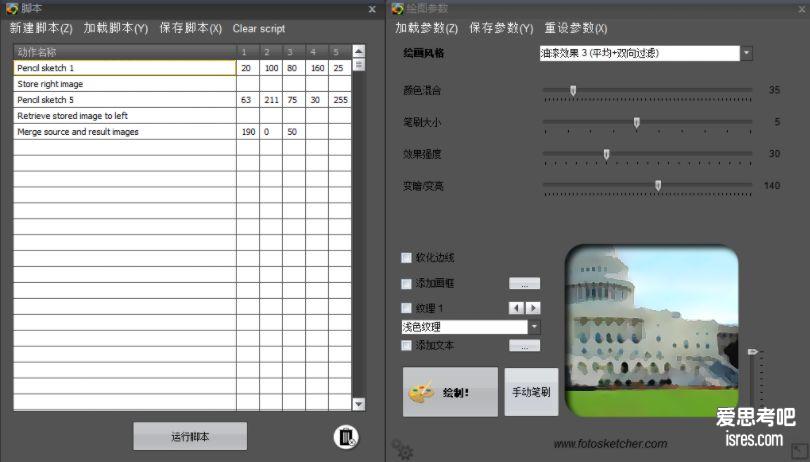The height and width of the screenshot is (462, 810).
Task: Click the drawing parameters window app icon
Action: 397,8
